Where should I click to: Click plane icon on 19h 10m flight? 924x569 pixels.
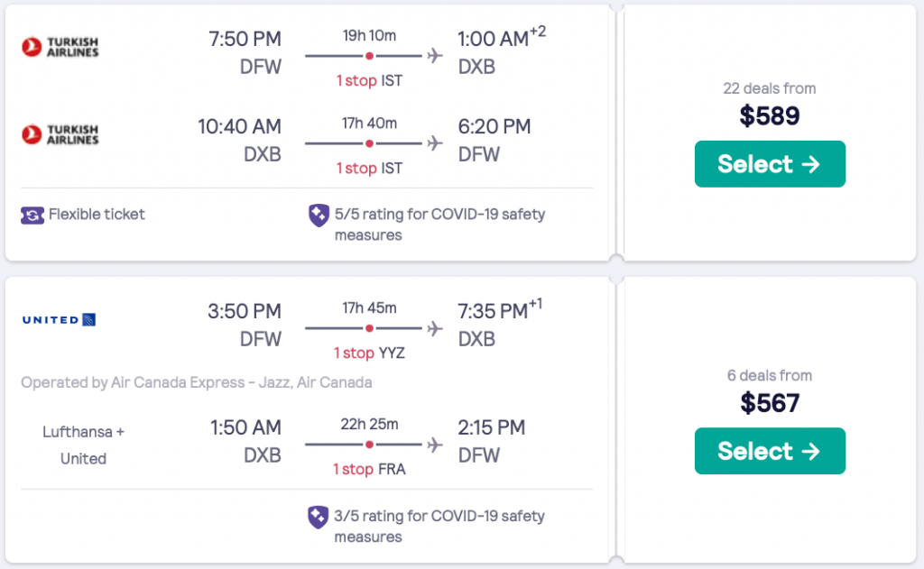pyautogui.click(x=435, y=56)
